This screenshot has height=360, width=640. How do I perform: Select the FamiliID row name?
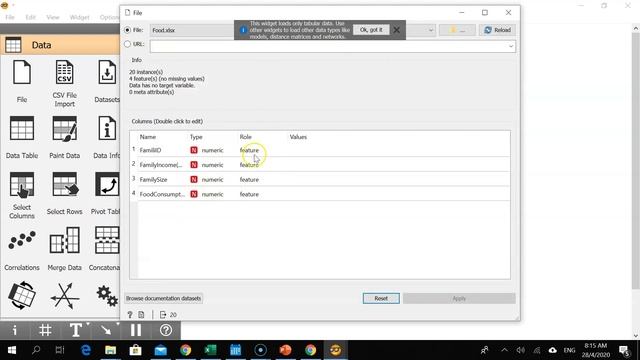(x=150, y=150)
